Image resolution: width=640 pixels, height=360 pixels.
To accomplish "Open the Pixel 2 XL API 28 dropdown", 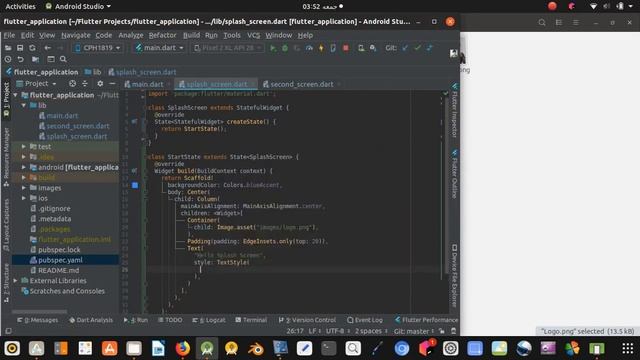I will [x=227, y=48].
